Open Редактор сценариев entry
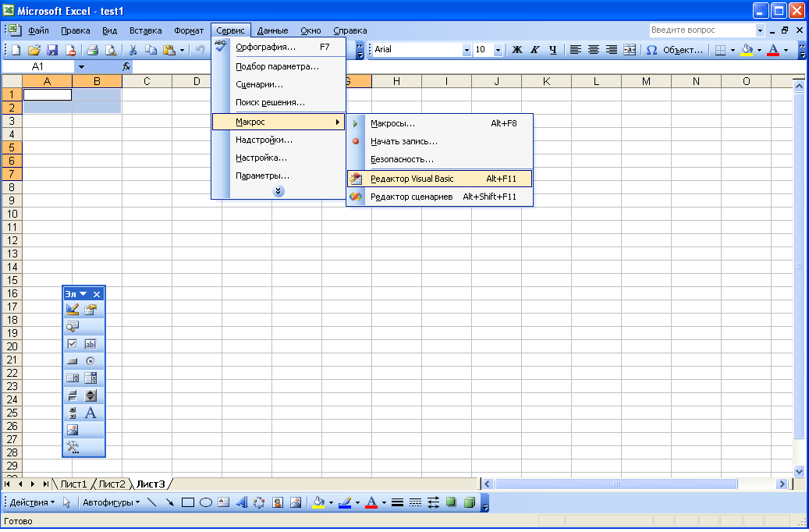The width and height of the screenshot is (809, 532). click(x=439, y=197)
